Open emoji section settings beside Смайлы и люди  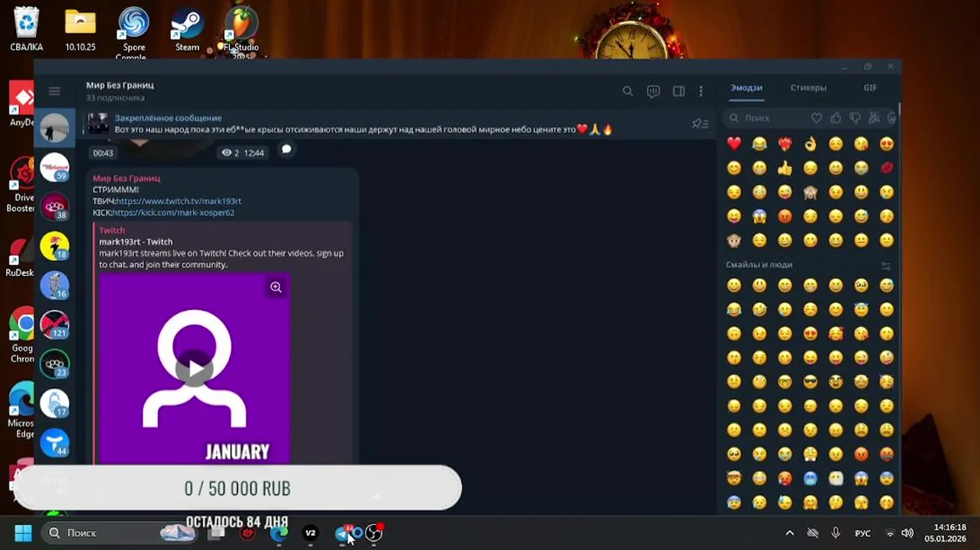click(885, 265)
